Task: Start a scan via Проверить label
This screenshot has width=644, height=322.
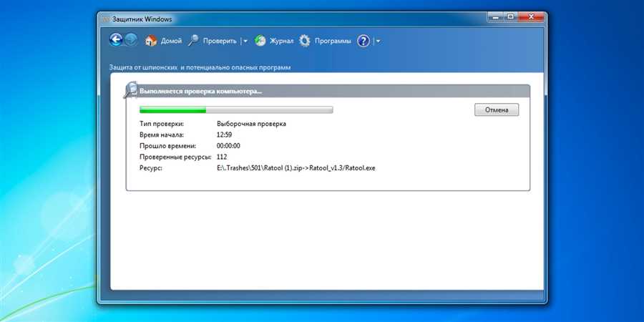Action: [x=220, y=41]
